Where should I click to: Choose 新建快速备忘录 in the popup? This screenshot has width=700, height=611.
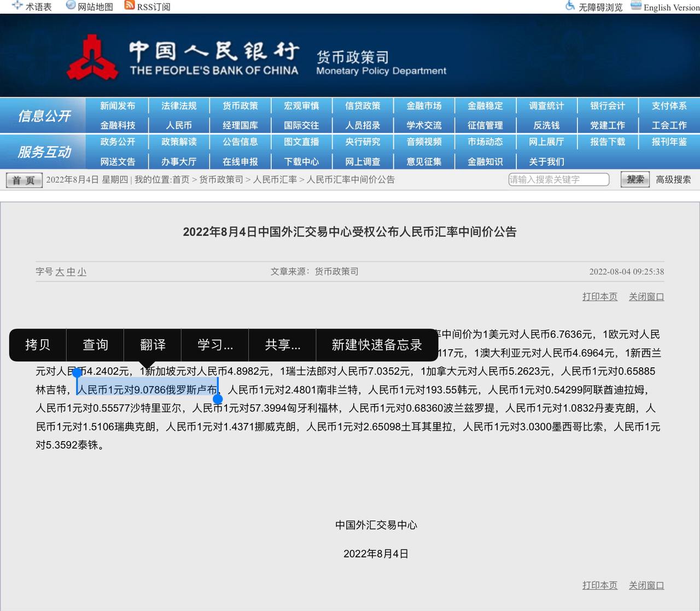377,345
